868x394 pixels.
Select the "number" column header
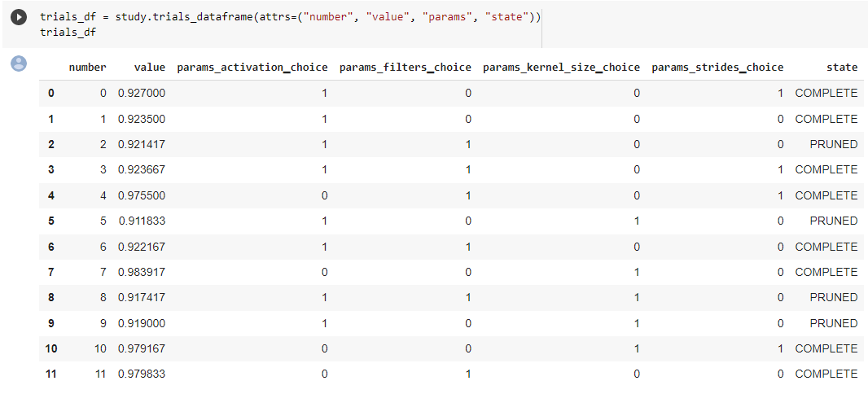click(87, 68)
